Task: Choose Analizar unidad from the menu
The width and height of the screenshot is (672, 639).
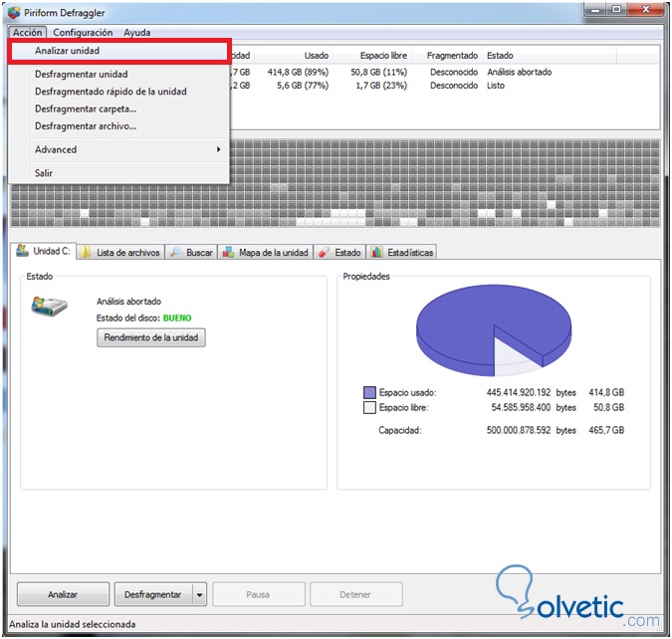Action: tap(118, 51)
